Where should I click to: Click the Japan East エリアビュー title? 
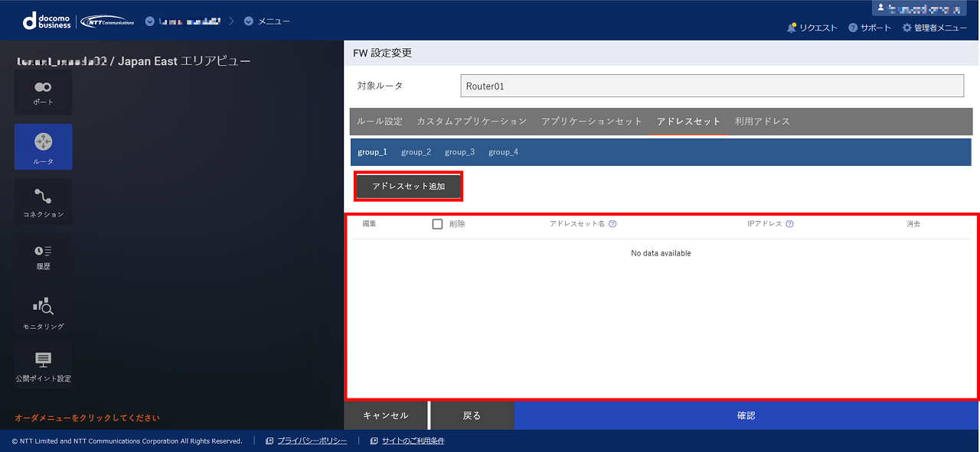pyautogui.click(x=185, y=61)
